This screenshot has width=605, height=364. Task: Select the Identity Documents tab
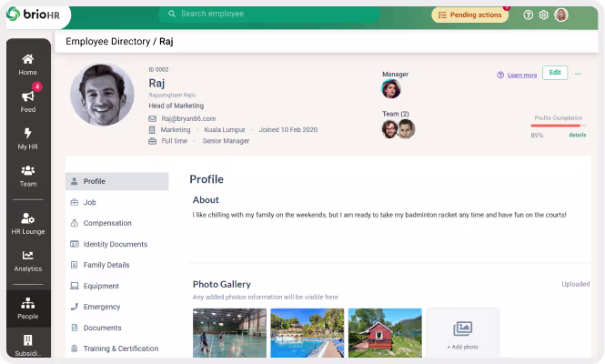click(x=115, y=244)
